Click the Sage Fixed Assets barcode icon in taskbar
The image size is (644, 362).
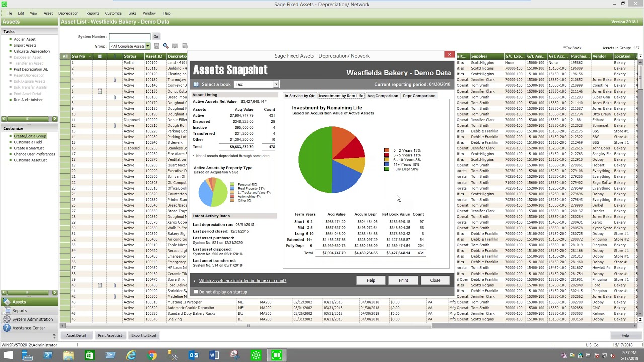pos(276,355)
